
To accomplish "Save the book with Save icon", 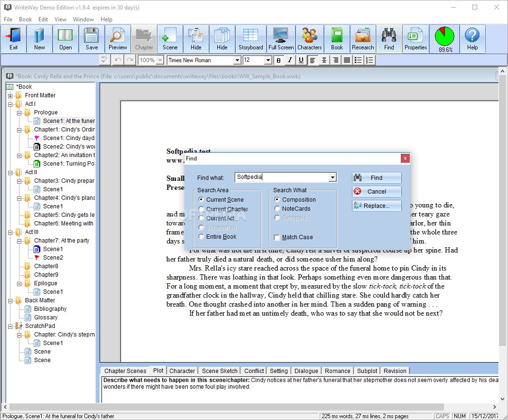I will (x=92, y=39).
